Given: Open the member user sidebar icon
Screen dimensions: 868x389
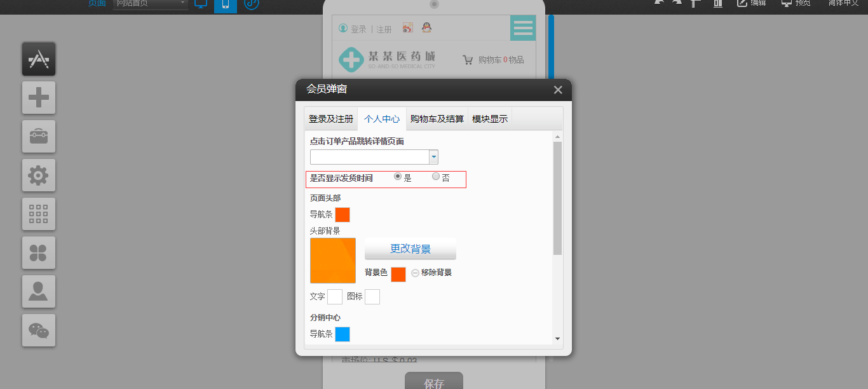Looking at the screenshot, I should [x=39, y=292].
